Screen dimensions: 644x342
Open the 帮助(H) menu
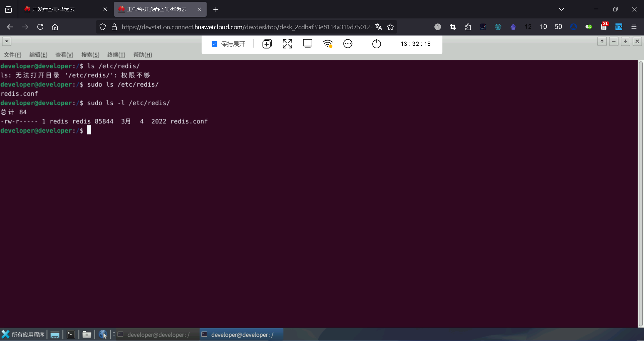pyautogui.click(x=143, y=55)
